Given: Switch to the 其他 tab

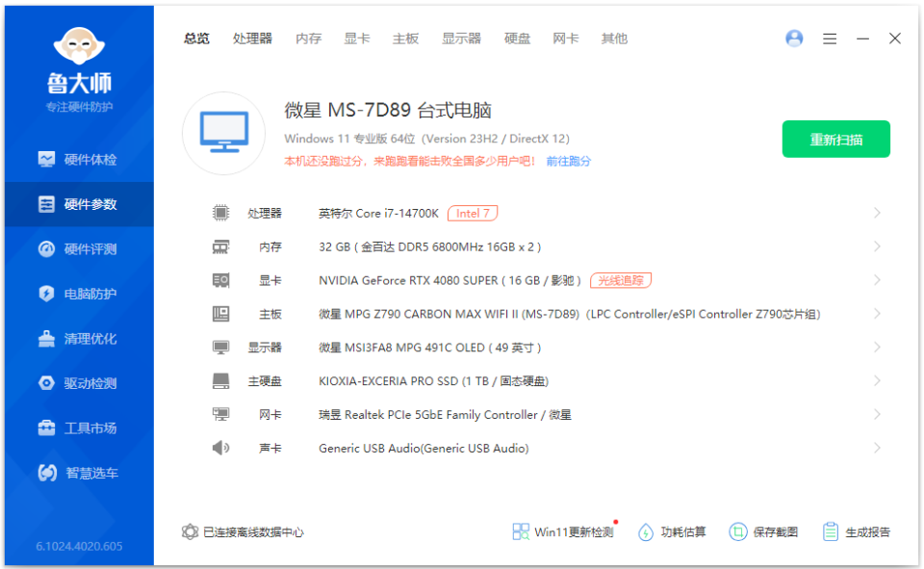Looking at the screenshot, I should pos(614,39).
